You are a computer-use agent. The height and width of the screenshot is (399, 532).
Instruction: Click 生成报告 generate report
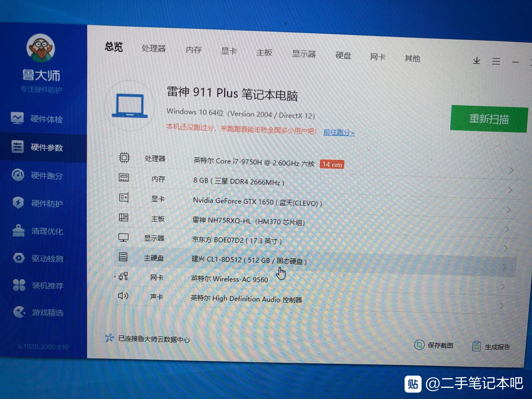(491, 347)
